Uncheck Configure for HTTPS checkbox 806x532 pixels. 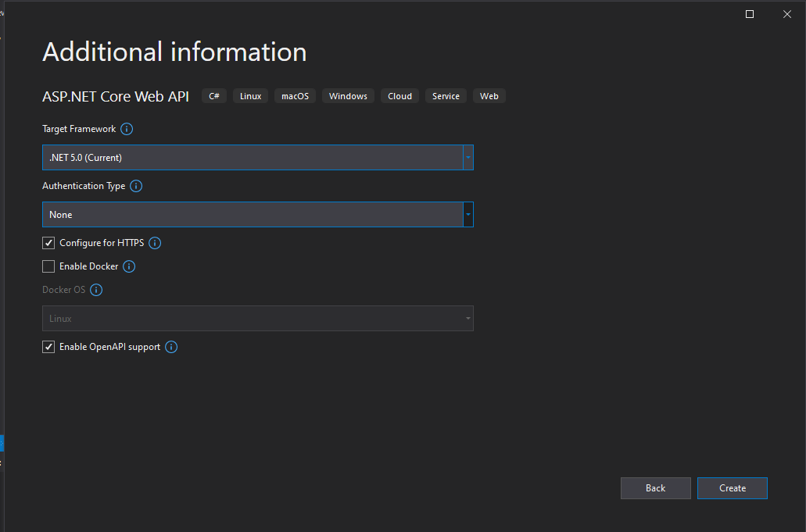tap(48, 243)
